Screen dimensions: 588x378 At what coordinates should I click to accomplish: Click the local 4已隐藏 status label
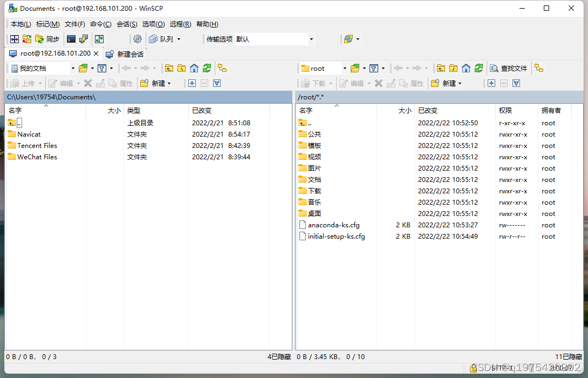tap(279, 356)
